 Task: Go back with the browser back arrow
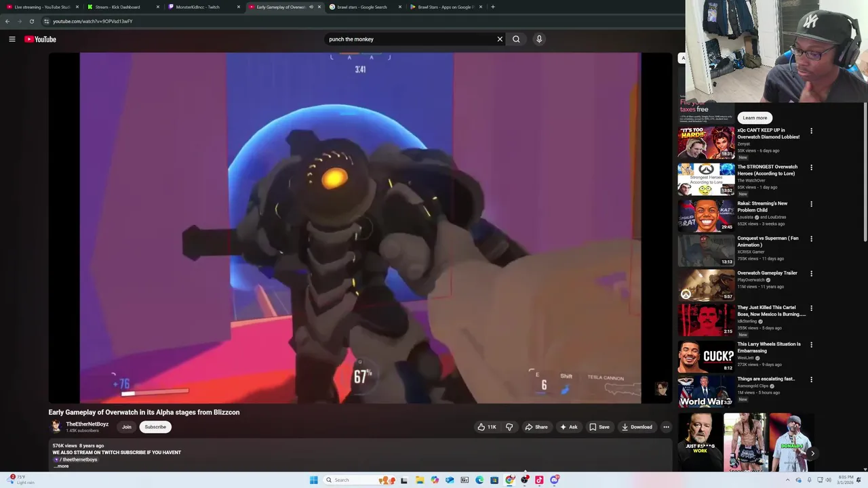(7, 21)
